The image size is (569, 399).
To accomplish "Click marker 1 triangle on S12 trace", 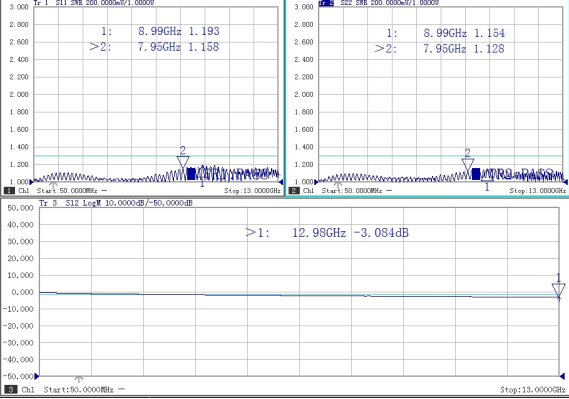I will click(558, 290).
